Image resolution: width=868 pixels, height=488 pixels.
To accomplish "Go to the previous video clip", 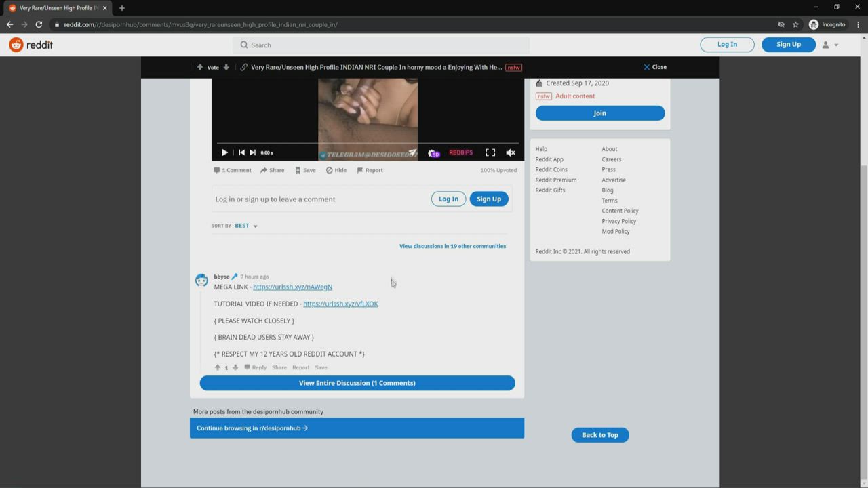I will point(241,152).
